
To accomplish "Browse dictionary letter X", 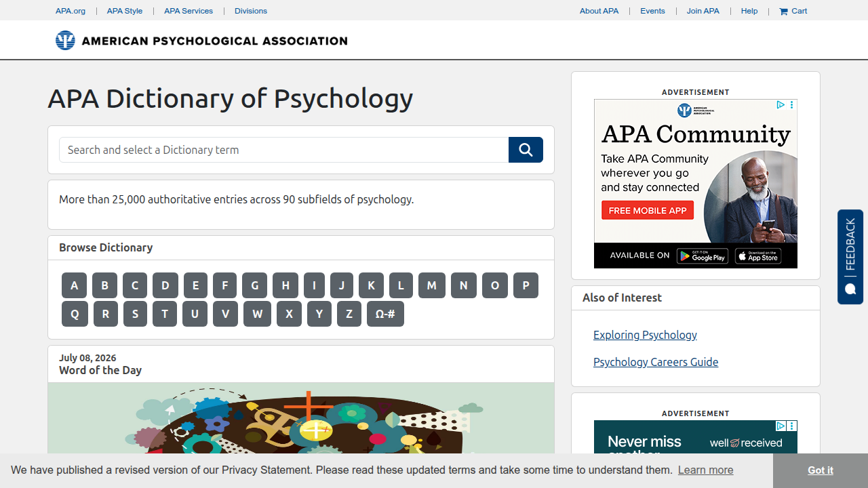I will tap(289, 314).
